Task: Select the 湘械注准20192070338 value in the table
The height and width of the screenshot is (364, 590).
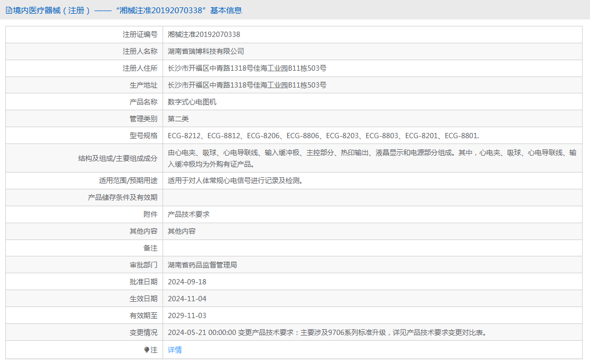Action: coord(204,35)
